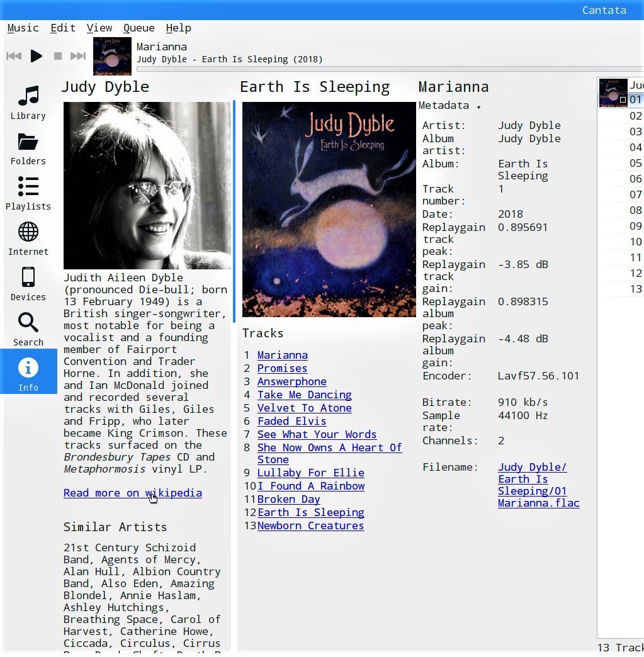The width and height of the screenshot is (644, 657).
Task: Switch to the Playlists sidebar view
Action: coord(28,194)
